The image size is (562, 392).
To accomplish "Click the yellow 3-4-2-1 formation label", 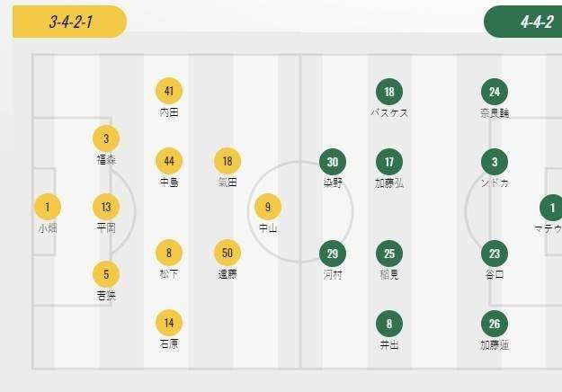I will point(70,22).
